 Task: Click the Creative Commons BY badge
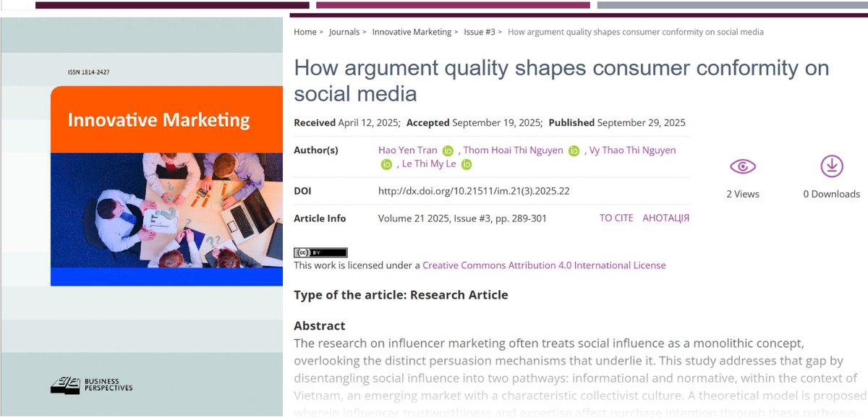(x=320, y=252)
